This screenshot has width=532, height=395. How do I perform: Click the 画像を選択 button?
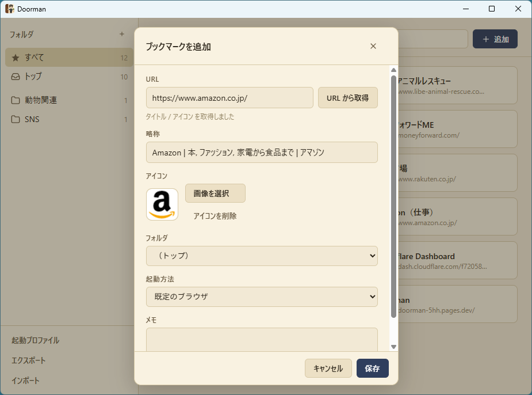click(x=215, y=193)
